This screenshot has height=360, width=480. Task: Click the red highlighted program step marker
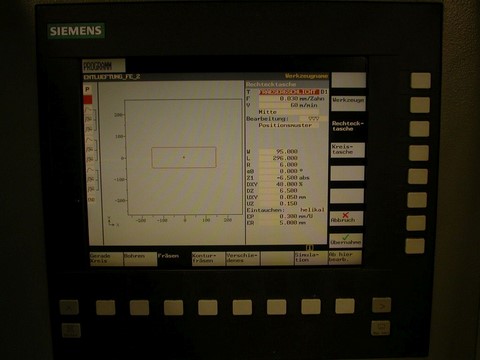point(88,100)
